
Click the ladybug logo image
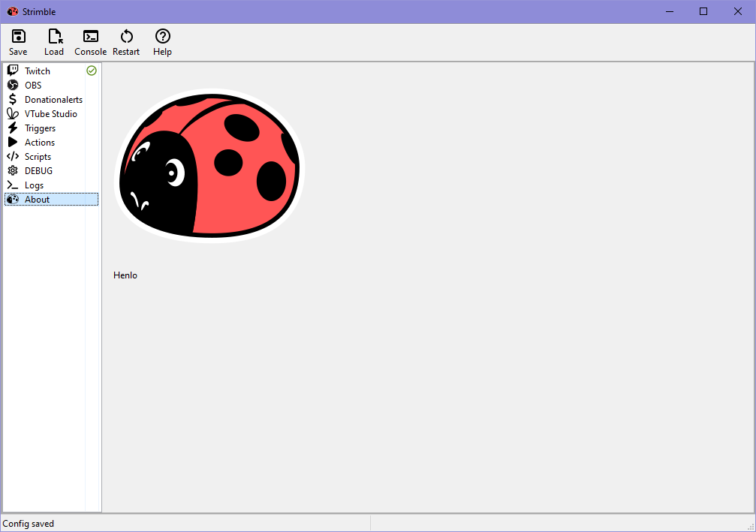pyautogui.click(x=209, y=167)
